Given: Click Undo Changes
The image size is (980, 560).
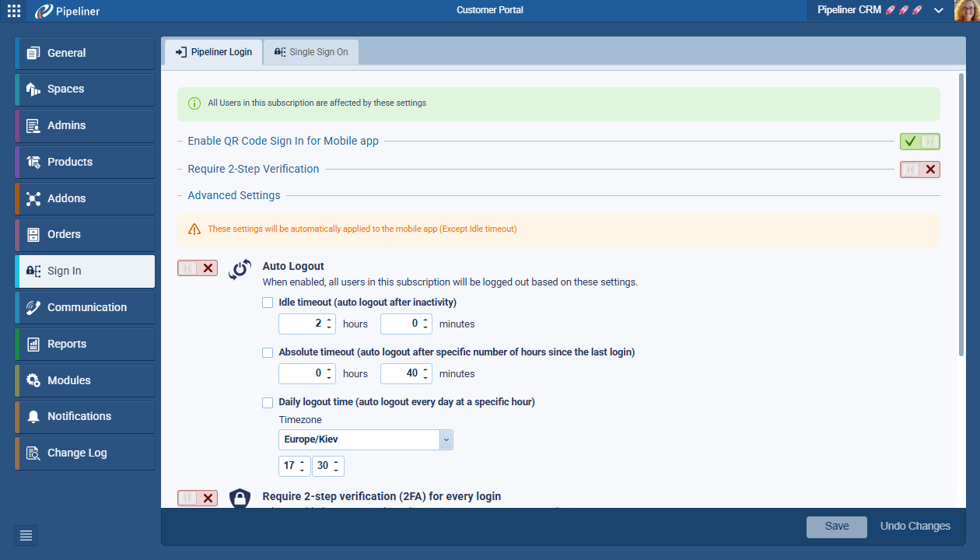Looking at the screenshot, I should [915, 527].
